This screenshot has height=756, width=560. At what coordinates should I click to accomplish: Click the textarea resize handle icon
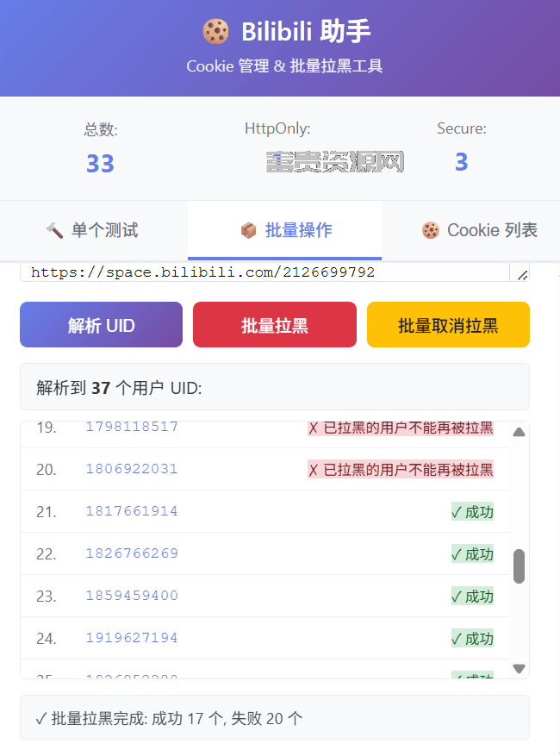click(x=523, y=275)
